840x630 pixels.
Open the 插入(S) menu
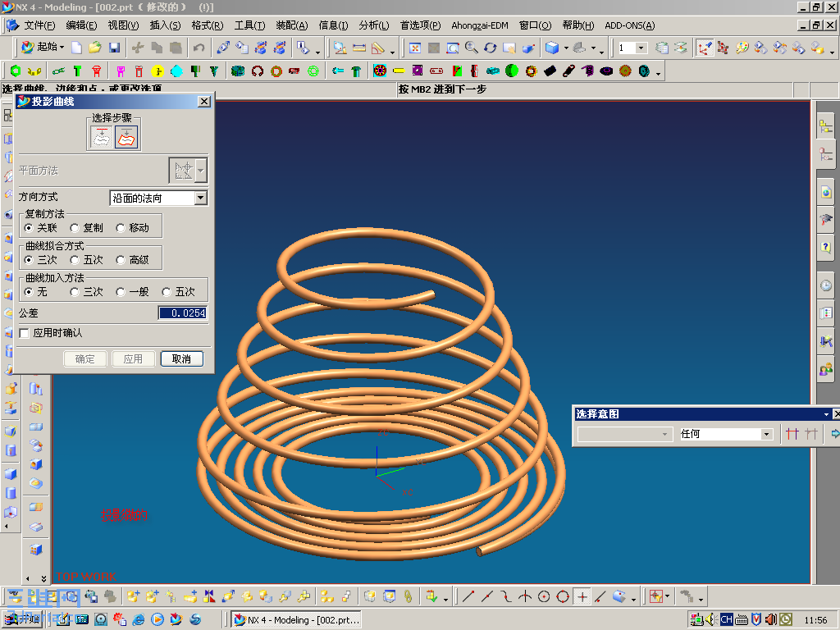(x=165, y=25)
